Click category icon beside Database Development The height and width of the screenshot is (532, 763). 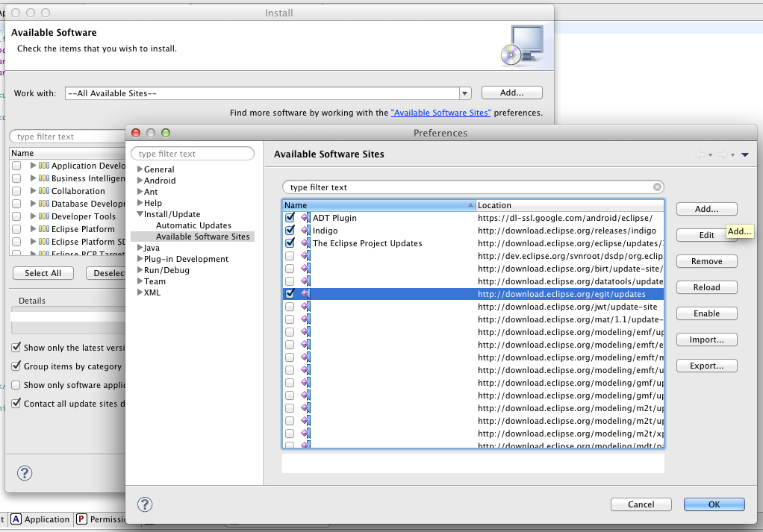(44, 204)
